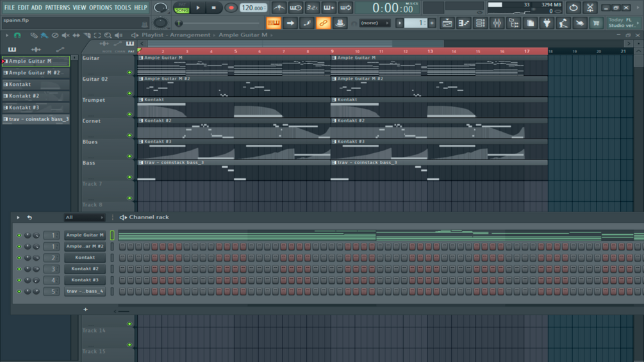Click the Channel rack undo arrow icon
This screenshot has width=644, height=362.
(29, 218)
